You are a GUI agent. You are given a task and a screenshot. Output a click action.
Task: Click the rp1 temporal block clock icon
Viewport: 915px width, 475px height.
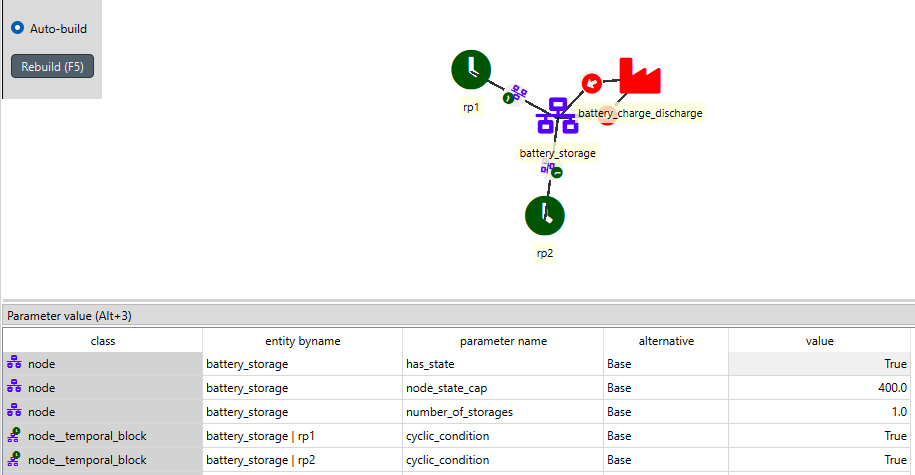[x=471, y=69]
